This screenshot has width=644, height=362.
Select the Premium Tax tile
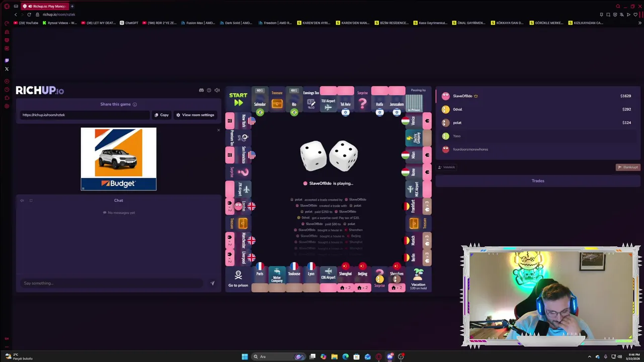[x=238, y=138]
